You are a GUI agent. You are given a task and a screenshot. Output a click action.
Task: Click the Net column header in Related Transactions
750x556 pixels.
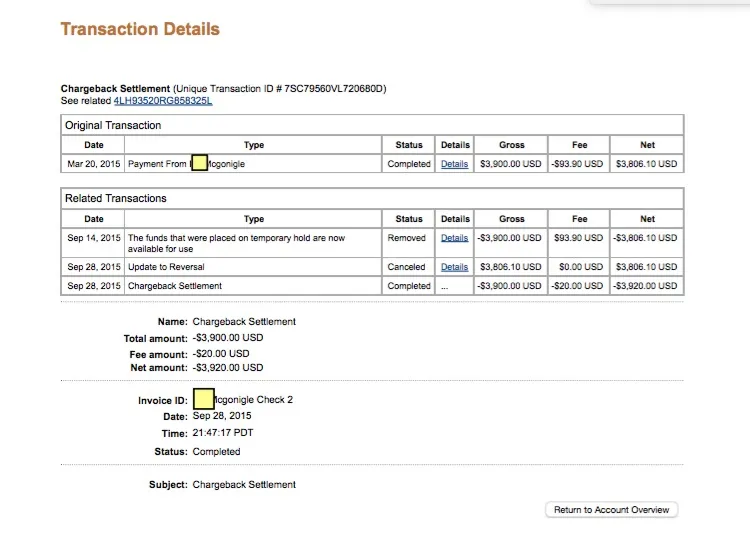pyautogui.click(x=647, y=219)
